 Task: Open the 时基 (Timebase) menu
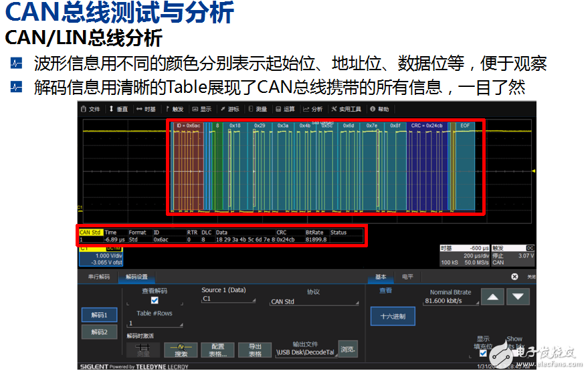tap(146, 109)
